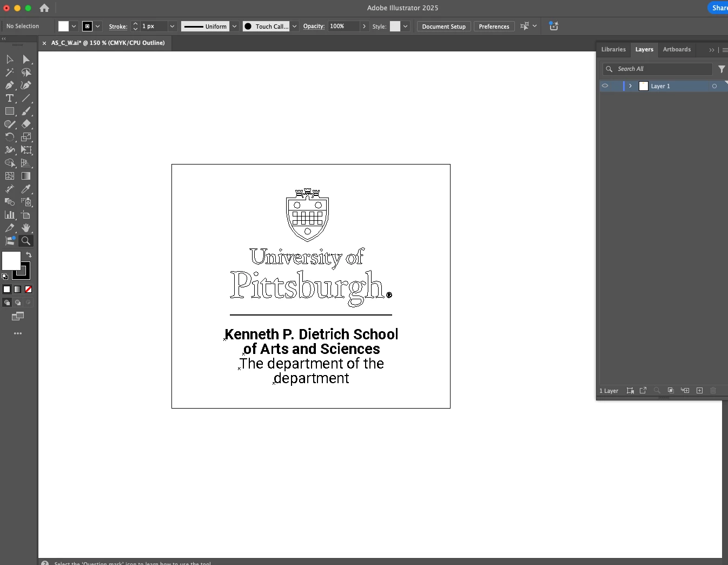The height and width of the screenshot is (565, 728).
Task: Switch to the Layers tab
Action: [x=644, y=49]
